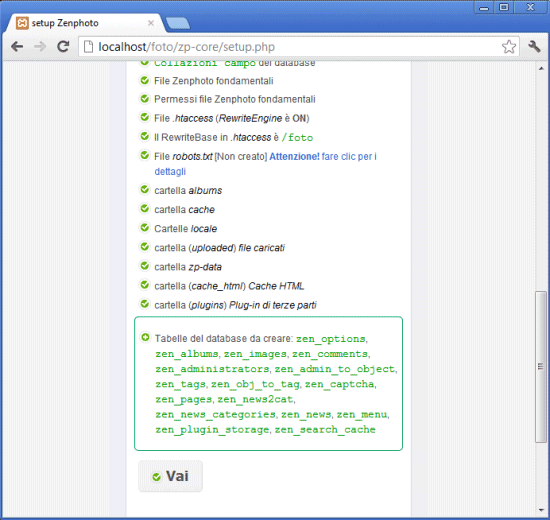Image resolution: width=550 pixels, height=520 pixels.
Task: Reload the setup page
Action: (x=63, y=46)
